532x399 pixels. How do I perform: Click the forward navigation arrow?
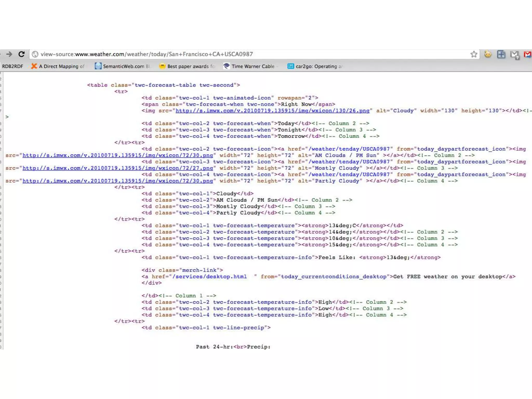tap(9, 54)
